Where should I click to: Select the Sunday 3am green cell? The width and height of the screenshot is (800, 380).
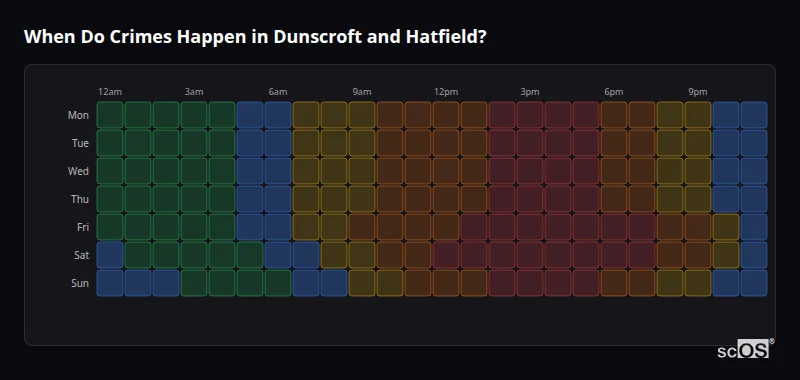coord(194,283)
